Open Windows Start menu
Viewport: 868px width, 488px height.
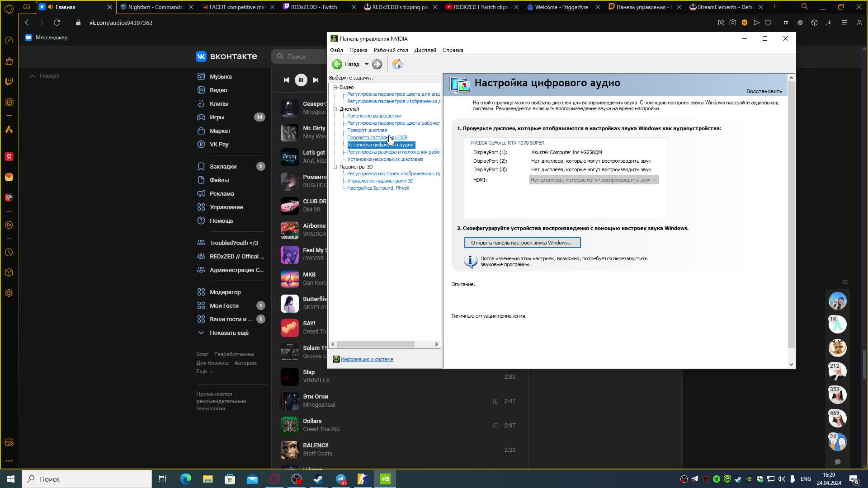(11, 479)
